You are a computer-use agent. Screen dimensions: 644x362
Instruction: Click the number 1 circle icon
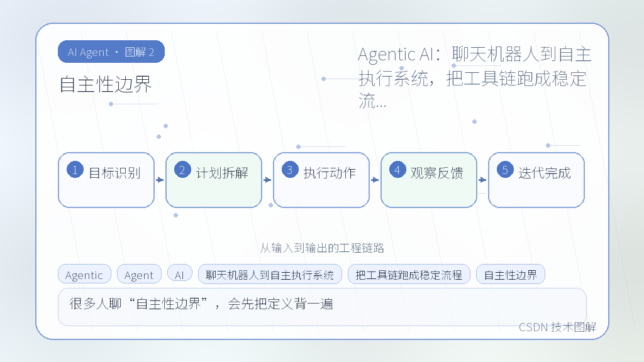[75, 170]
